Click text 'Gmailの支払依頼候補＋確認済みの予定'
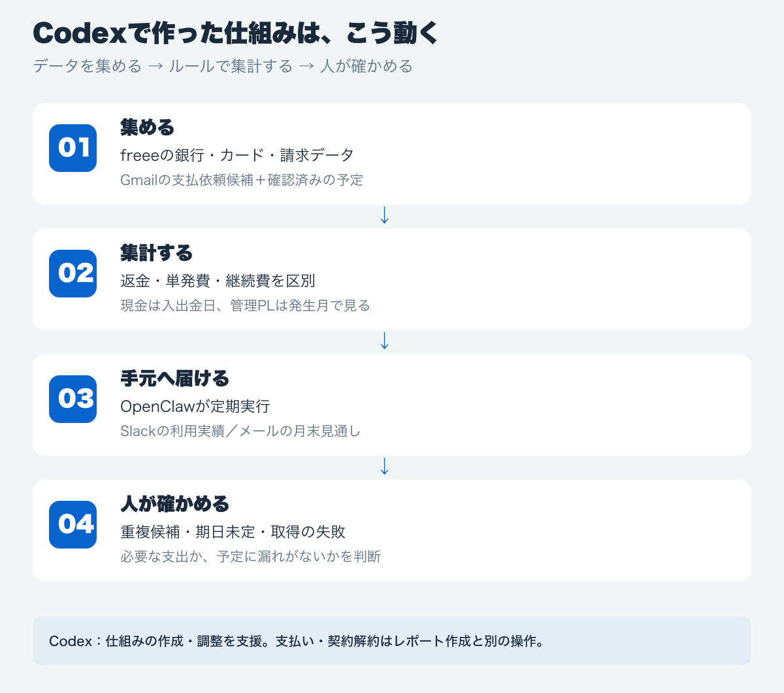 [242, 180]
